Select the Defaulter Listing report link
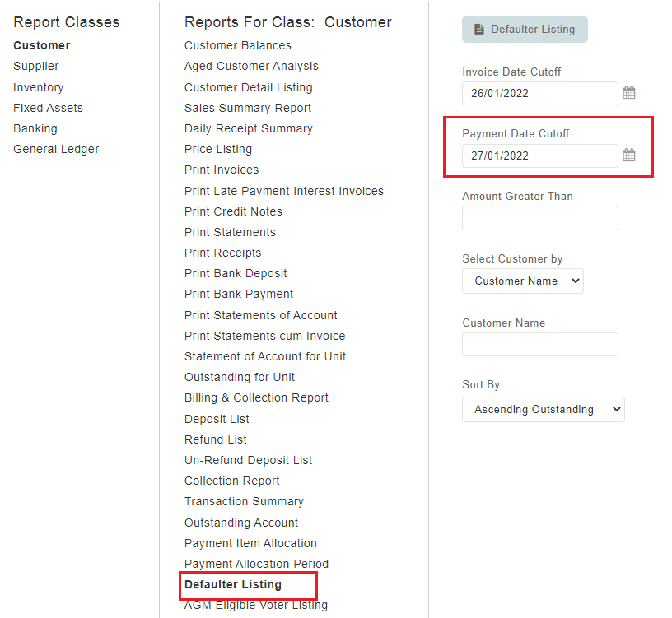672x618 pixels. tap(233, 584)
